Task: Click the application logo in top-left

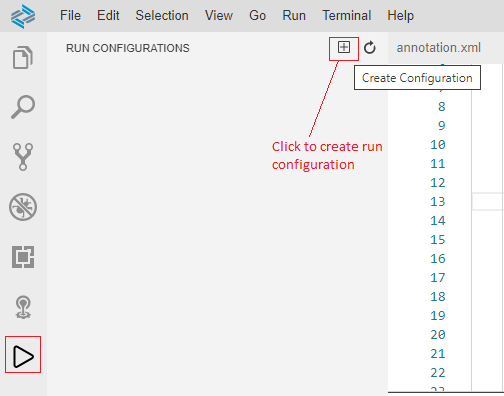Action: [x=23, y=16]
